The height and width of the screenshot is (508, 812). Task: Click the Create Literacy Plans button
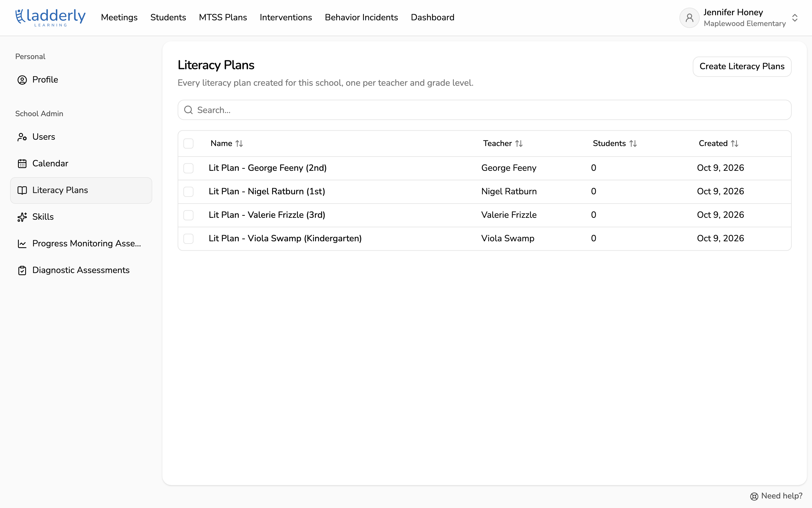(x=742, y=66)
